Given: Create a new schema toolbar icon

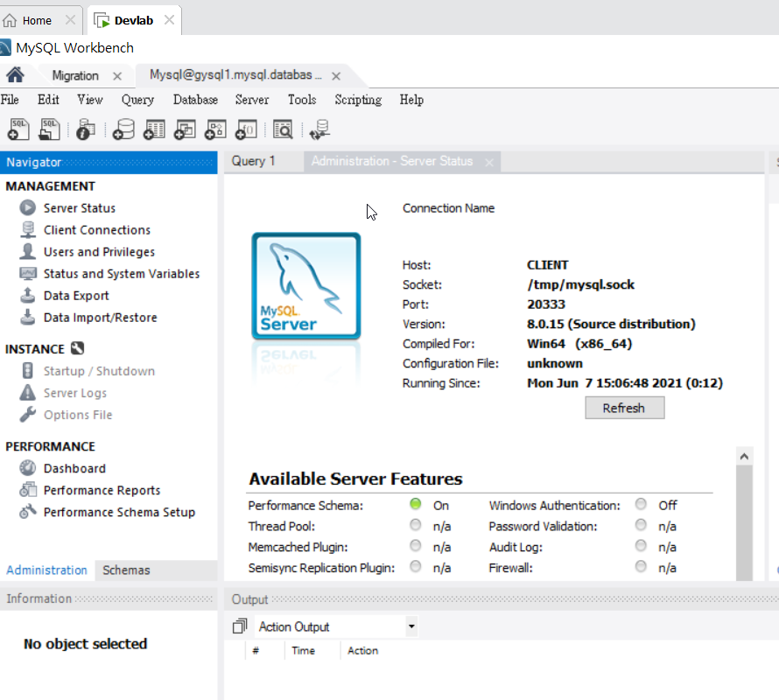Looking at the screenshot, I should [123, 129].
